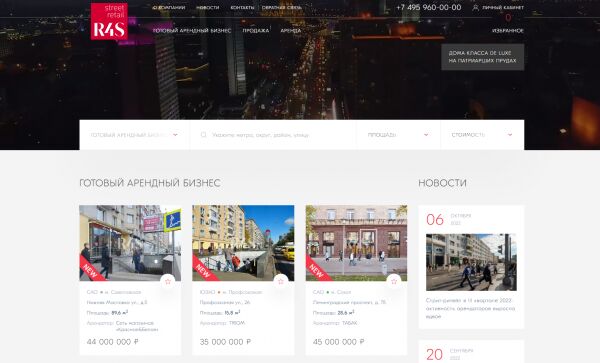Click the Личный кабинет link
600x363 pixels.
(503, 7)
